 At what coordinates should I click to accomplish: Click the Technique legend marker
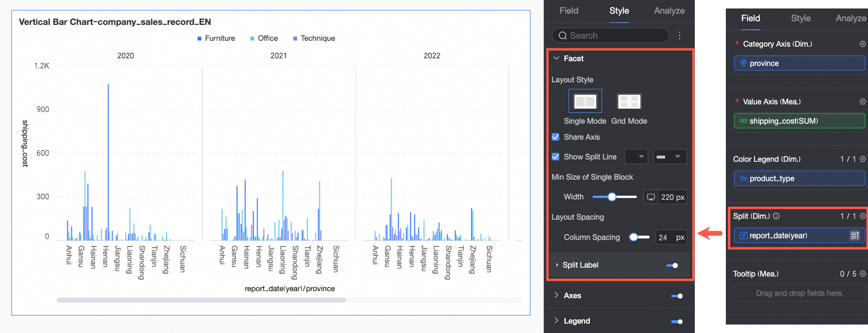pyautogui.click(x=295, y=39)
